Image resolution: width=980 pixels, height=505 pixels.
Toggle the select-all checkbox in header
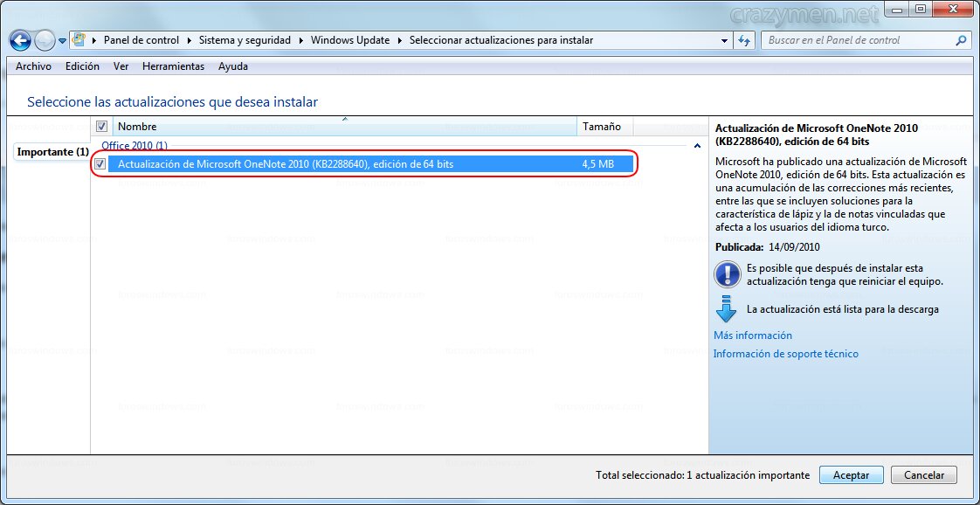101,126
